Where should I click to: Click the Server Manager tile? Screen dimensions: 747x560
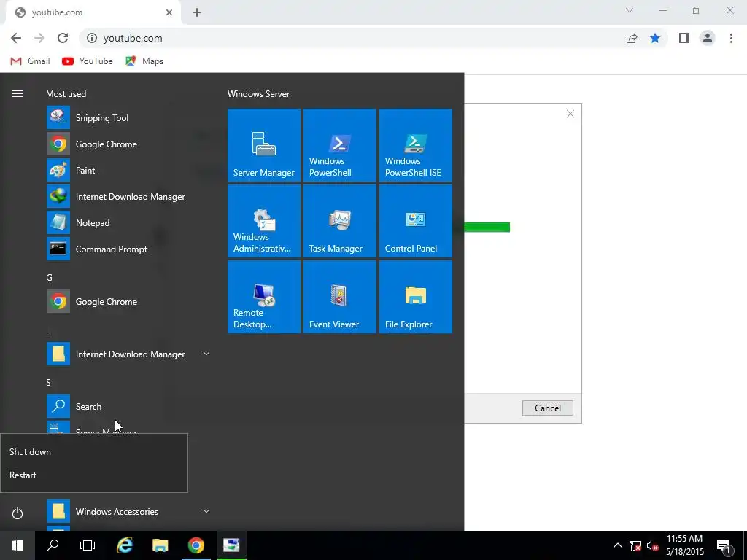pos(264,145)
